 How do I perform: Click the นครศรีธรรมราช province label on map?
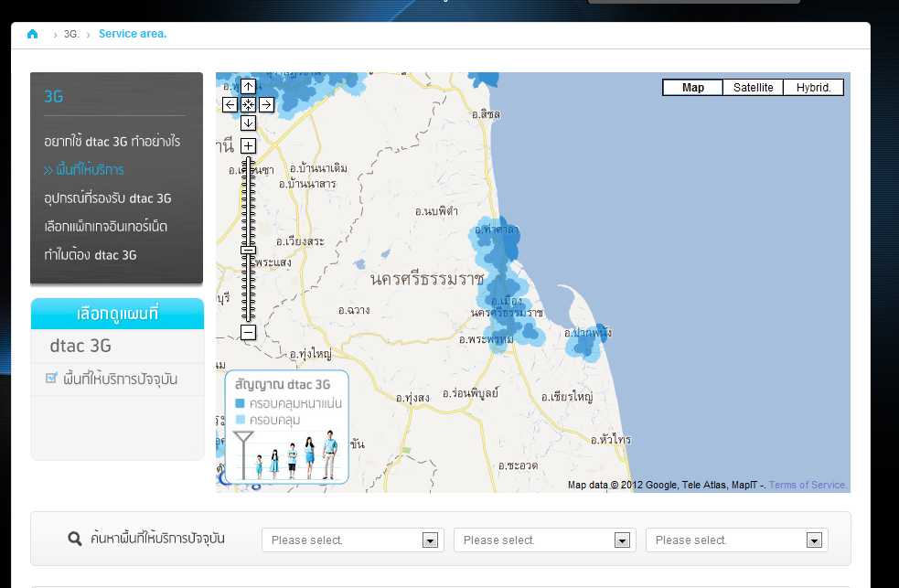[427, 280]
